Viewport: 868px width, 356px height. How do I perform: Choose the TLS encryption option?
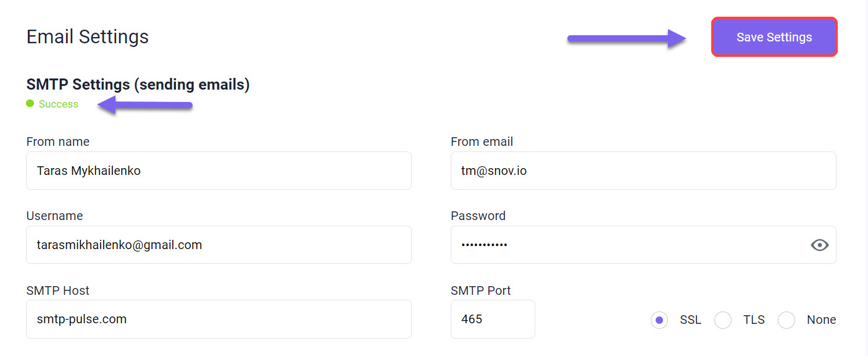click(723, 320)
